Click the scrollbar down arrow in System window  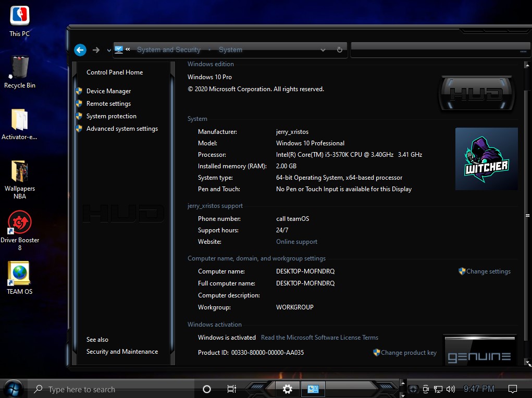point(527,362)
